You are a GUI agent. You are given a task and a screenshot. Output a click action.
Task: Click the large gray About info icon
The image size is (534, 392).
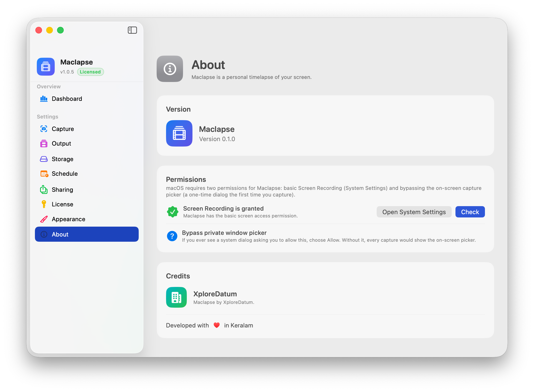click(x=170, y=69)
